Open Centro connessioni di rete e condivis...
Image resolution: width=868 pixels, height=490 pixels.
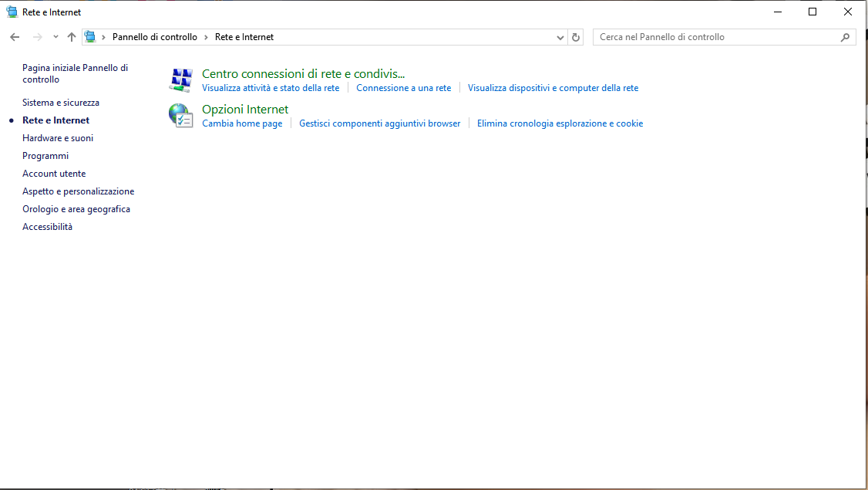[x=304, y=74]
